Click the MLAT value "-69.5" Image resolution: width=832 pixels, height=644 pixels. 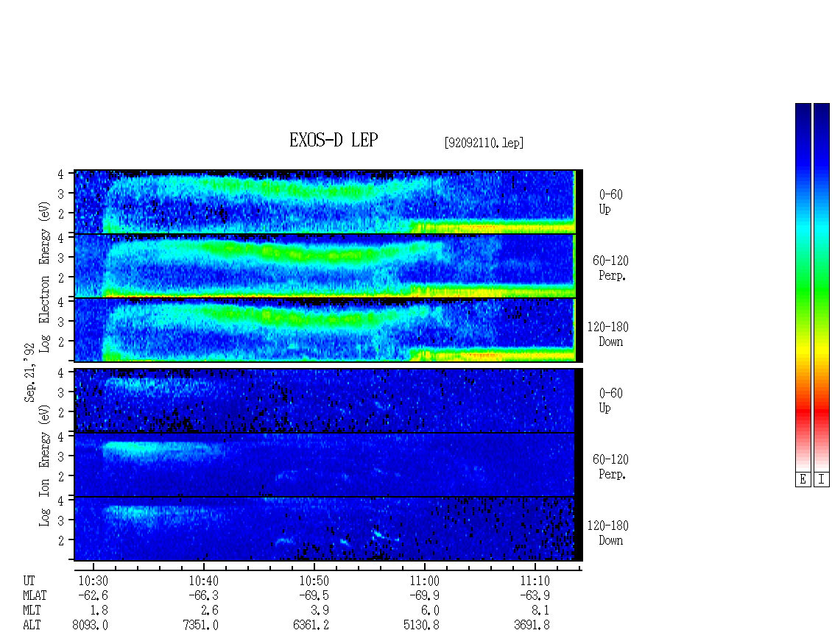click(x=314, y=595)
